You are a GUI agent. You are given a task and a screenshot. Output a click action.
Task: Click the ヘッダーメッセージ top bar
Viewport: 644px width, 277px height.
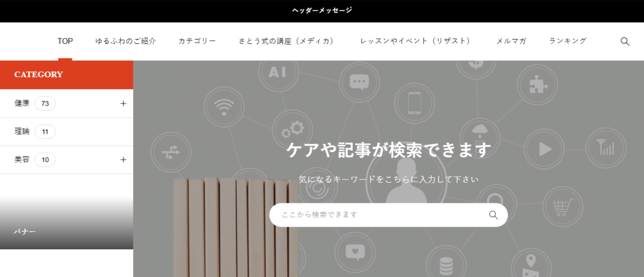[x=322, y=11]
